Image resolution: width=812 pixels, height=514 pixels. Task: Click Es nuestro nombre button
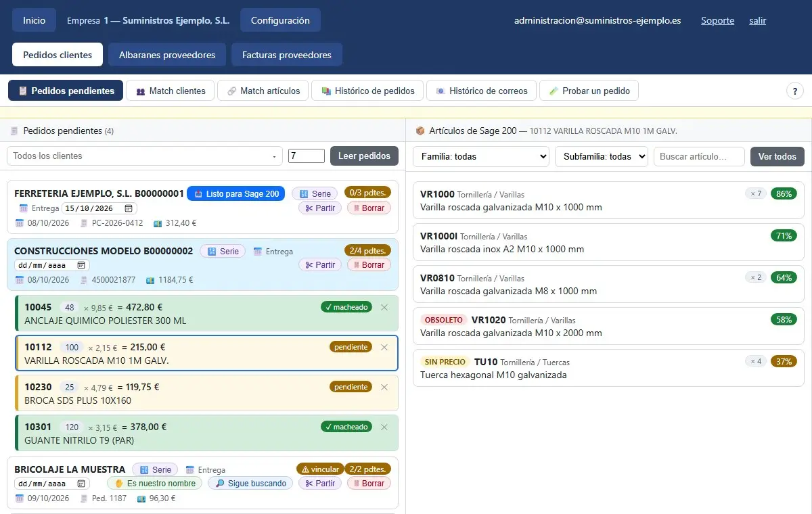154,483
